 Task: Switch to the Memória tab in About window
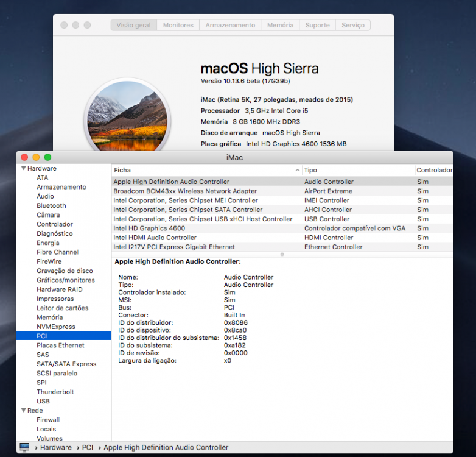(280, 25)
